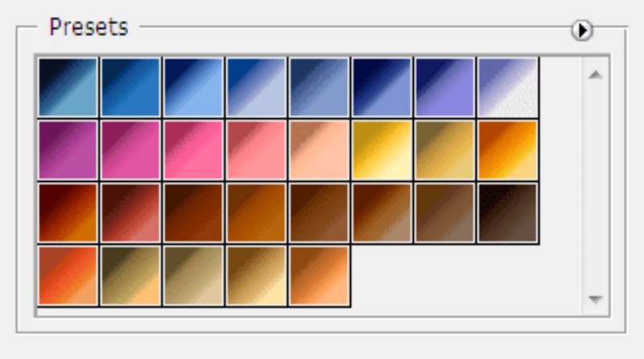This screenshot has height=359, width=644.
Task: Select the dark purple to violet-magenta gradient
Action: pos(68,150)
